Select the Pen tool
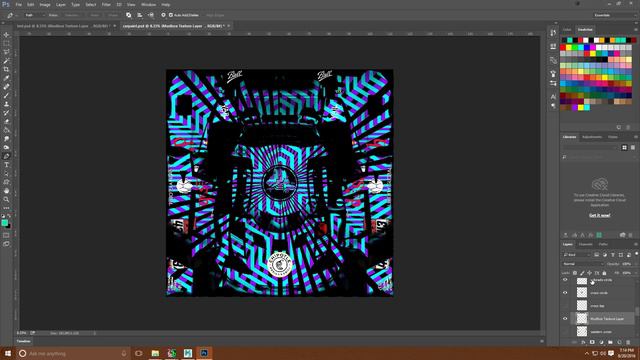640x360 pixels. click(x=7, y=156)
